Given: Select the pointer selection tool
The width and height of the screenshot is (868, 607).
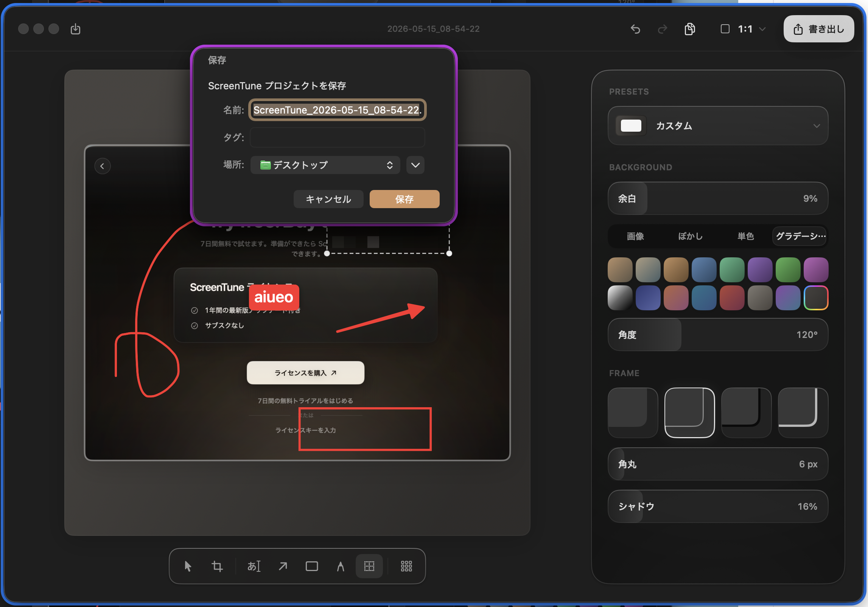Looking at the screenshot, I should click(188, 566).
